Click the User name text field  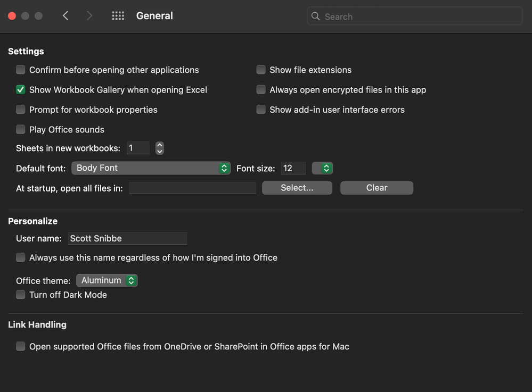[127, 238]
